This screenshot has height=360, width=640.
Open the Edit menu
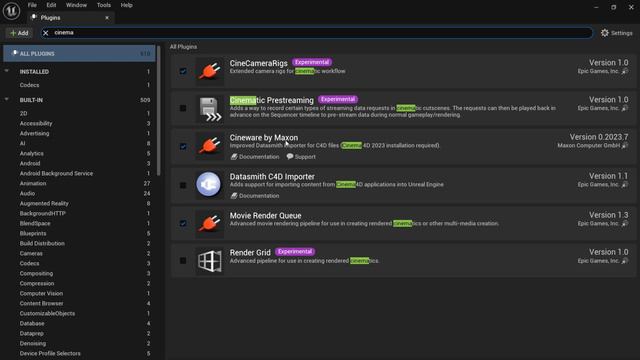[x=51, y=5]
